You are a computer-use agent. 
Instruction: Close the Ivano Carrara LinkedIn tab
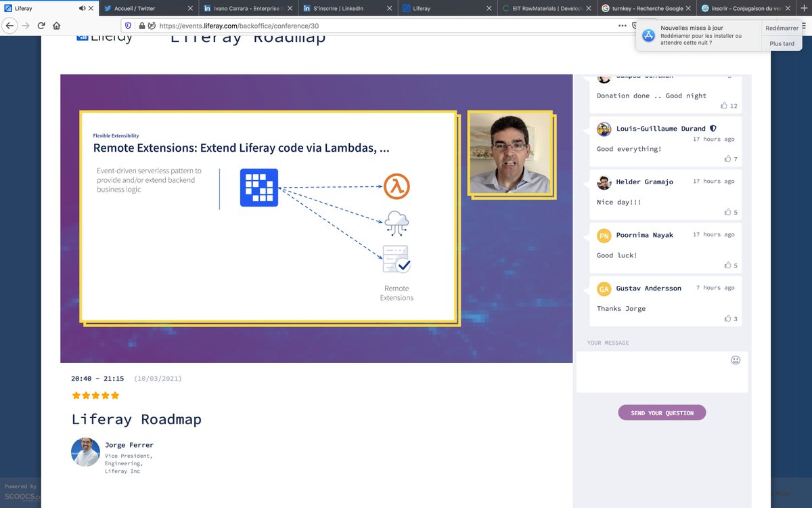click(x=288, y=8)
